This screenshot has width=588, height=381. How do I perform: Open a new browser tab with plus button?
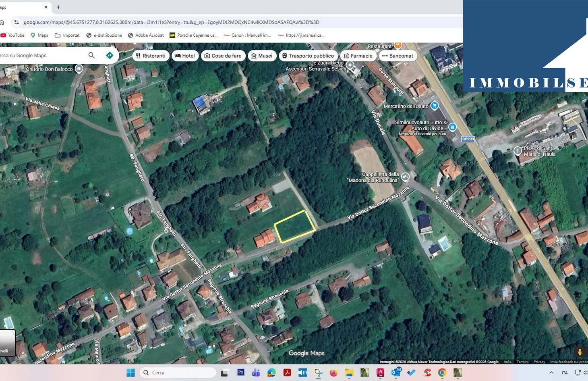pyautogui.click(x=58, y=7)
